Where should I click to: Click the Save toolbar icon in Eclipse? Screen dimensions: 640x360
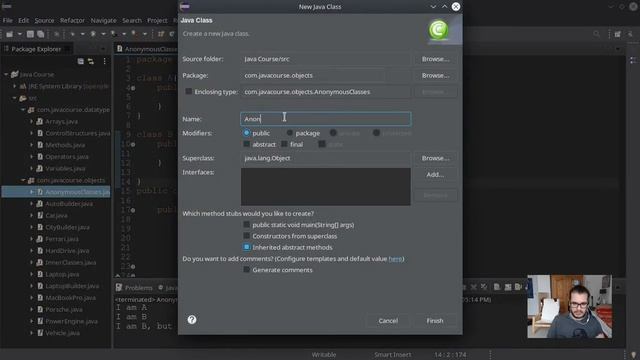click(30, 34)
